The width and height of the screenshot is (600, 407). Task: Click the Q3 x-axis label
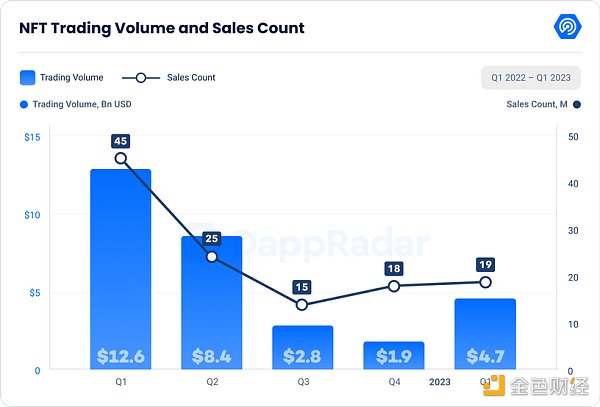tap(302, 381)
